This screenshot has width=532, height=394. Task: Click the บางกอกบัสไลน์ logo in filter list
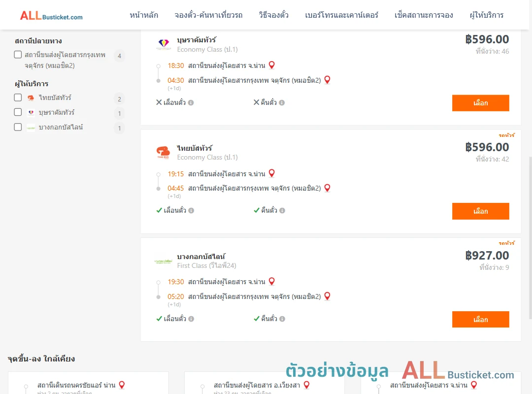click(31, 128)
